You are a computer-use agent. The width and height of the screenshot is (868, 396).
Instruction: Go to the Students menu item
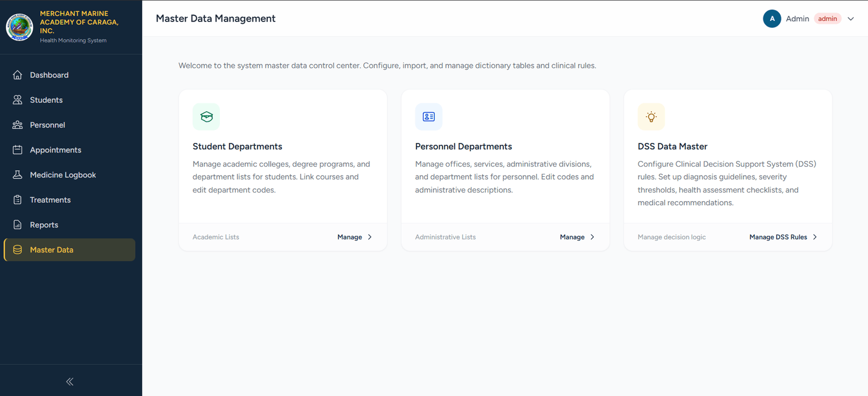click(x=70, y=100)
